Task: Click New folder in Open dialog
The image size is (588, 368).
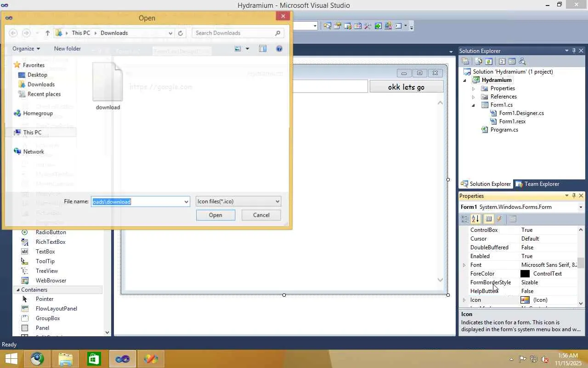Action: (x=68, y=48)
